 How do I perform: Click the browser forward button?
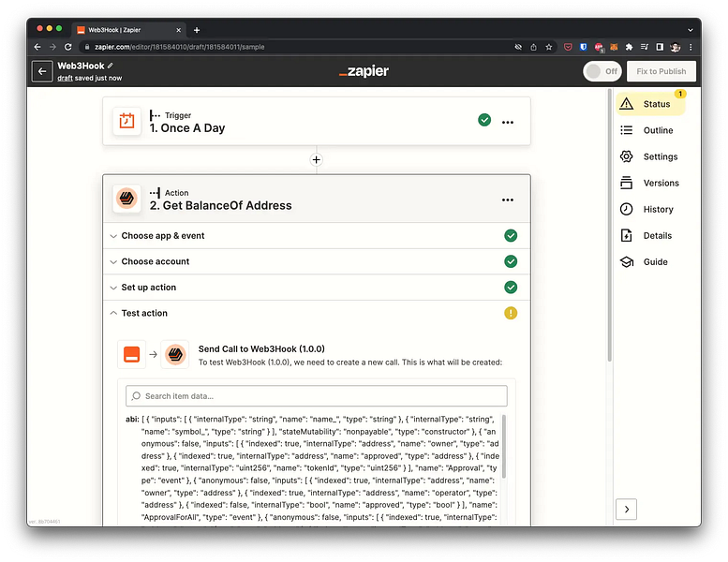tap(52, 47)
